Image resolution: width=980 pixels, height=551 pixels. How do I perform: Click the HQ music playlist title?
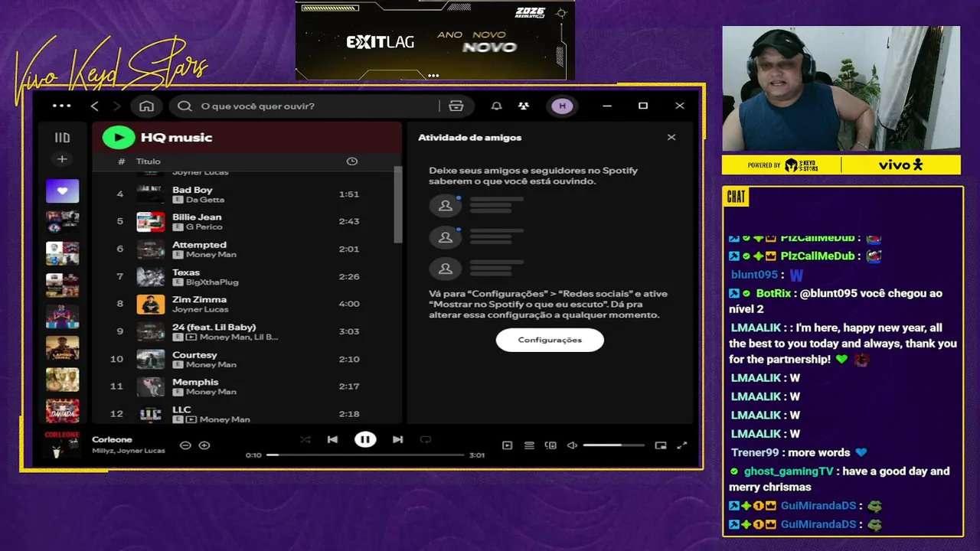pos(176,138)
